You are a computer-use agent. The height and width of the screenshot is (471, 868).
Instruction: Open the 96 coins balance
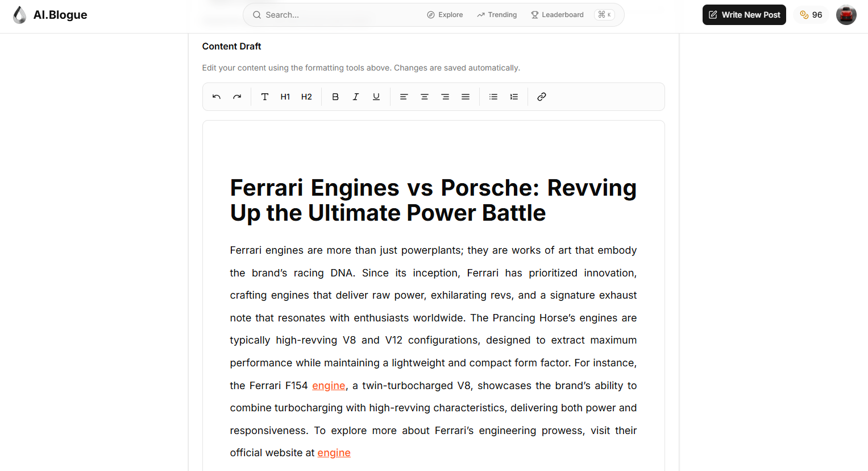811,15
